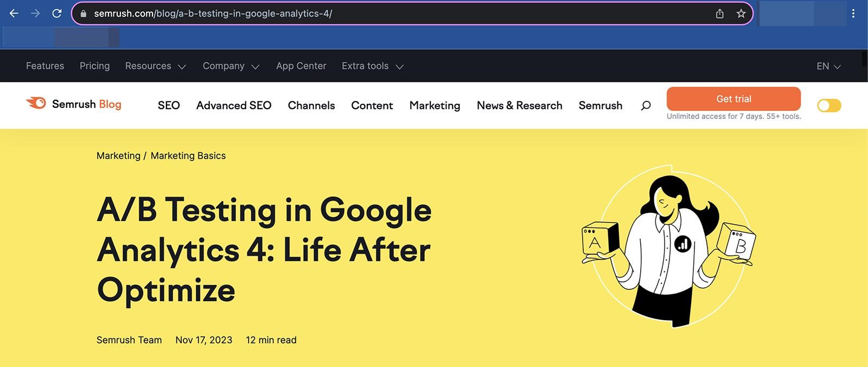
Task: Expand the Extra tools dropdown chevron
Action: (x=400, y=67)
